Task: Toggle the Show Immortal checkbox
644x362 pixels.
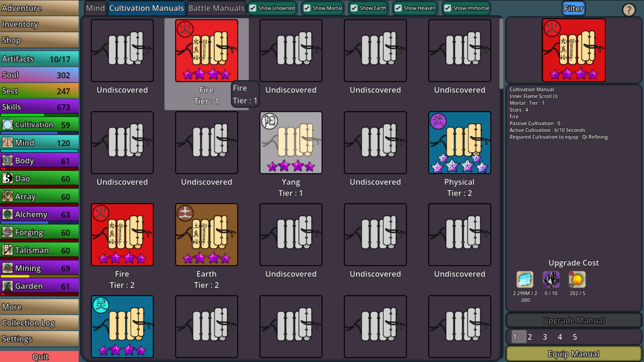Action: pos(447,8)
